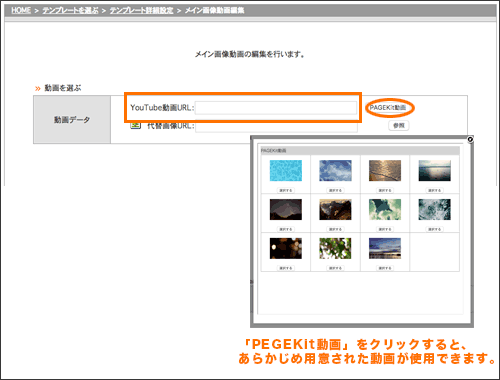This screenshot has height=380, width=500.
Task: Select the sunset lake thumbnail
Action: click(385, 248)
